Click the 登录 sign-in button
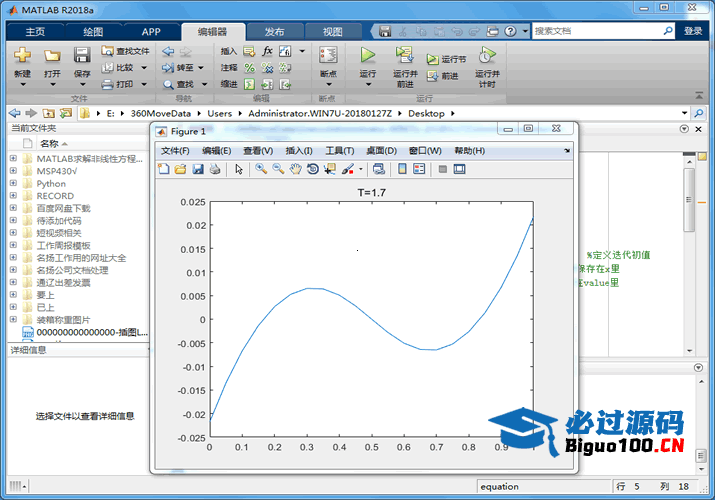 pos(693,31)
